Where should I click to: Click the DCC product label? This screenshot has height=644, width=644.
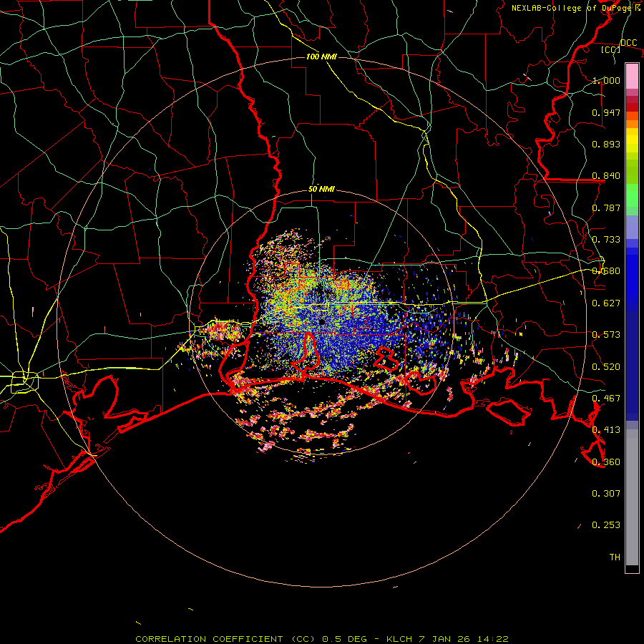(628, 43)
